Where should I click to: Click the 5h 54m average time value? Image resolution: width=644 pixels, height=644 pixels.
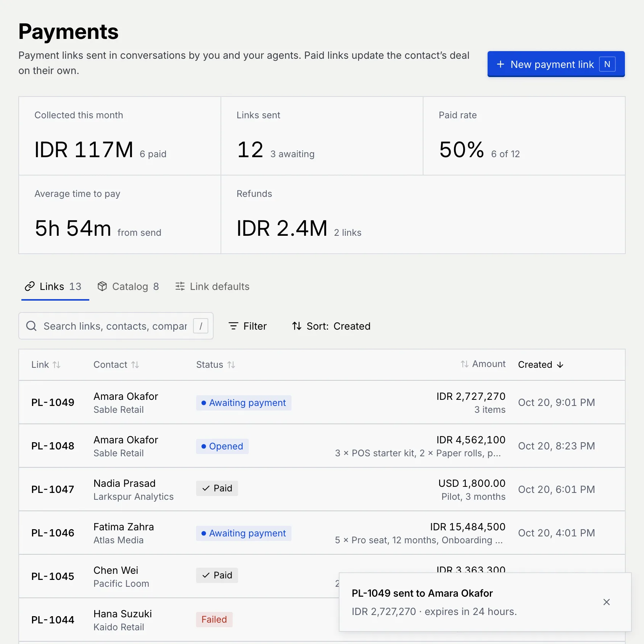73,228
